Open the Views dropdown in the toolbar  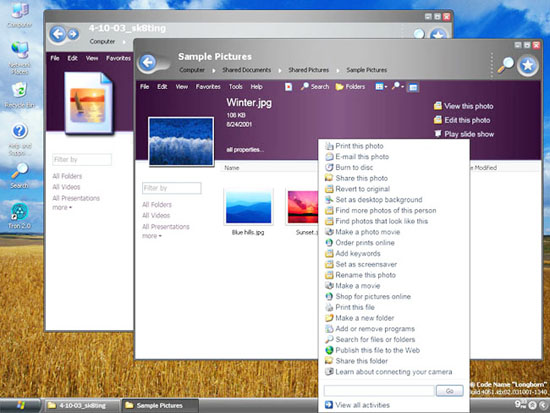[381, 86]
